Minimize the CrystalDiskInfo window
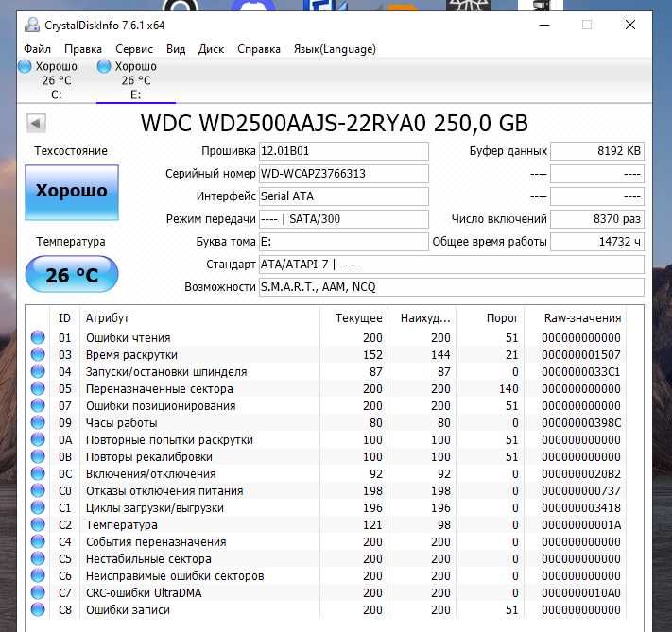Screen dimensions: 672x632 [544, 25]
